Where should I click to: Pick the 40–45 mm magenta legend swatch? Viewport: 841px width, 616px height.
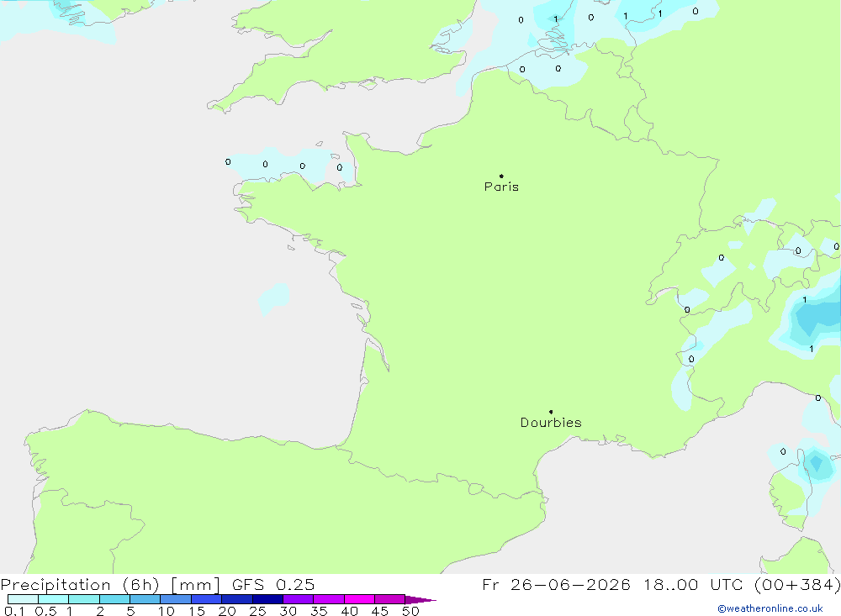click(x=359, y=599)
